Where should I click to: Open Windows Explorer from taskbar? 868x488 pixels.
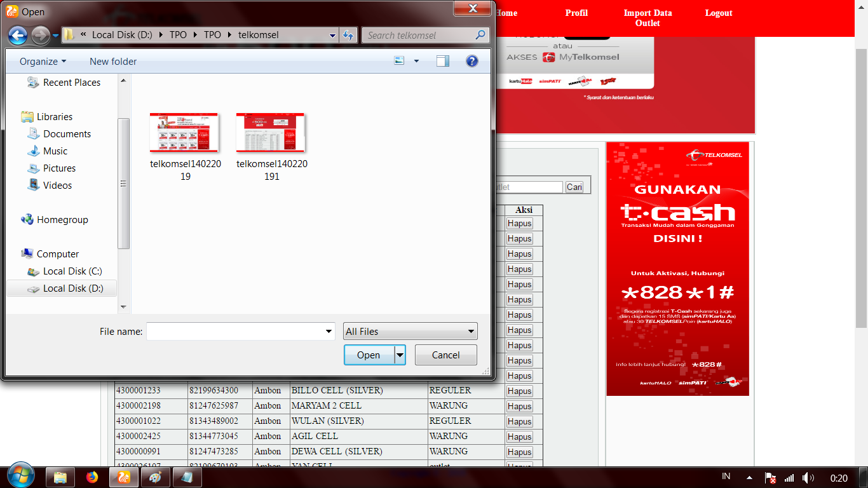click(60, 477)
